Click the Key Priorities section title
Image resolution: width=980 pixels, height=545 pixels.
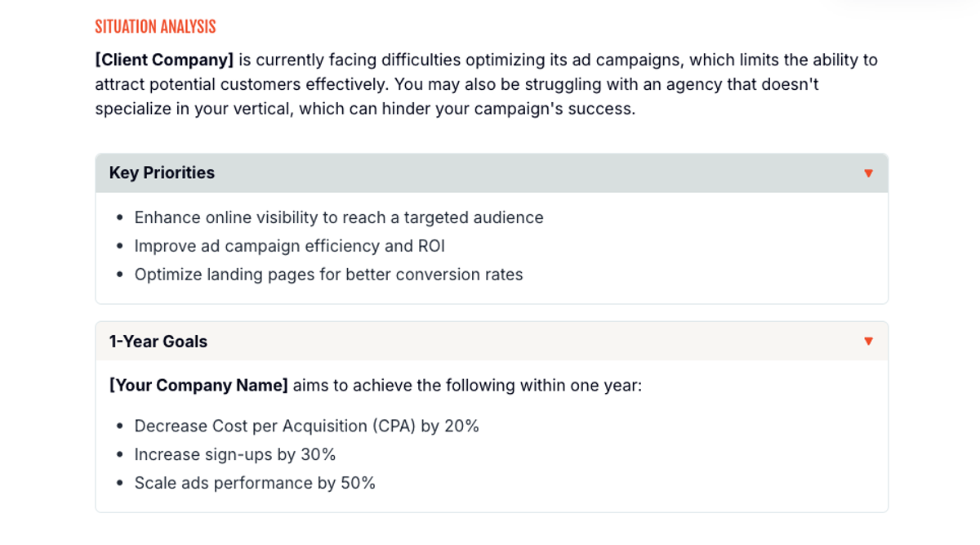[162, 173]
